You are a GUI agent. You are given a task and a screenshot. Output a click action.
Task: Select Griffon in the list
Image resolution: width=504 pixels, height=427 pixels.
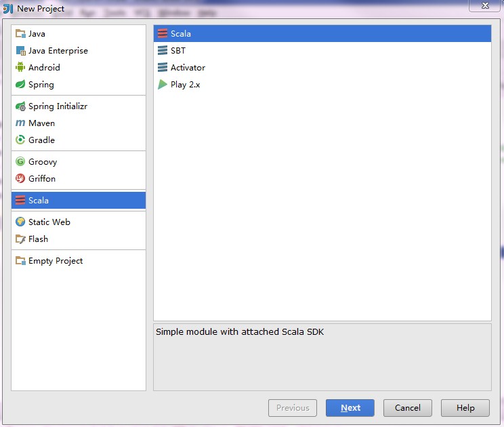click(79, 178)
